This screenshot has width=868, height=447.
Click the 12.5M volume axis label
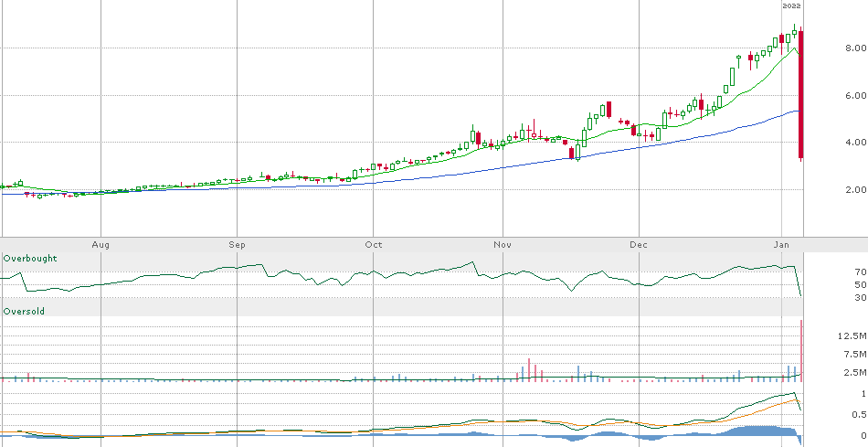(x=852, y=336)
